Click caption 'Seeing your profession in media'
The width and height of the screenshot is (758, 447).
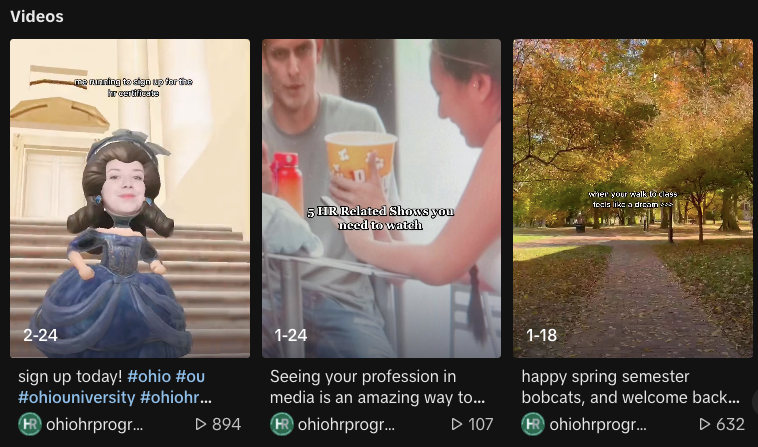click(x=377, y=387)
